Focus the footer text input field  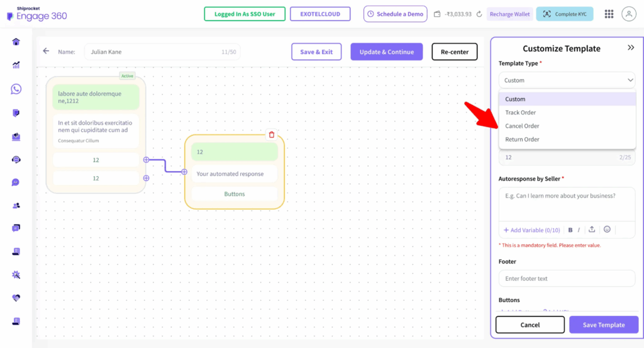567,278
